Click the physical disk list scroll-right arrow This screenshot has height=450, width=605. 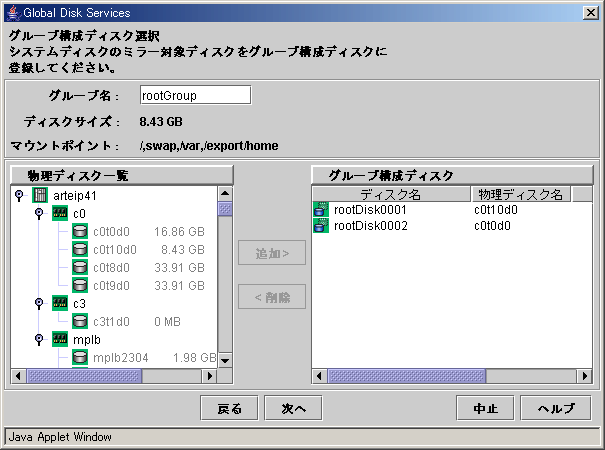(210, 376)
